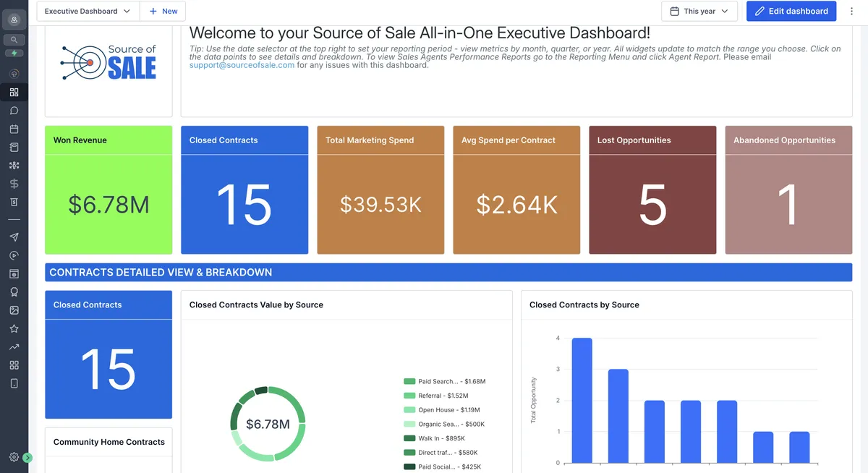868x473 pixels.
Task: Open the App Marketplace grid icon near sidebar bottom
Action: point(14,365)
